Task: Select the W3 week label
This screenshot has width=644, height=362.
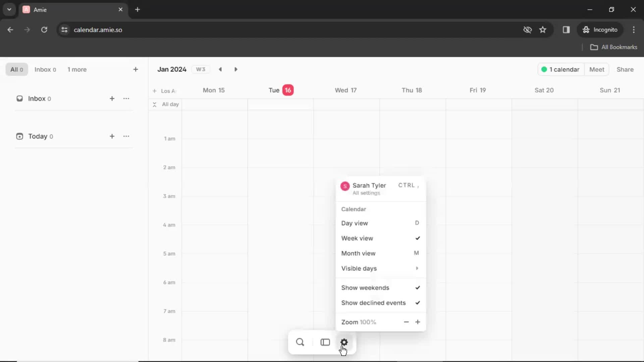Action: (200, 69)
